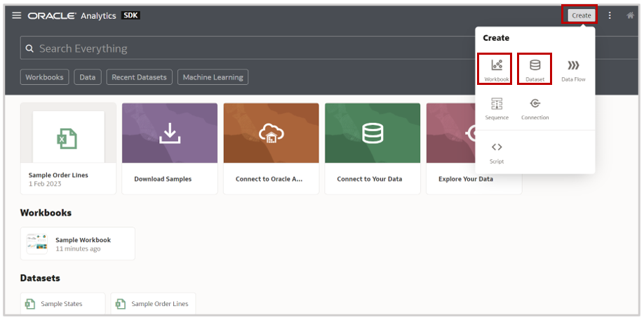644x320 pixels.
Task: Open the Sample Workbook tile
Action: [78, 244]
